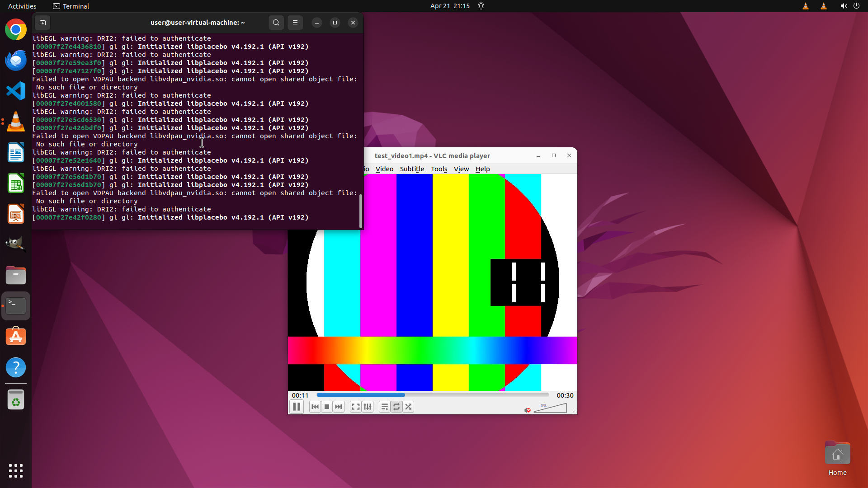Open the Video menu in VLC
Viewport: 868px width, 488px height.
tap(384, 169)
